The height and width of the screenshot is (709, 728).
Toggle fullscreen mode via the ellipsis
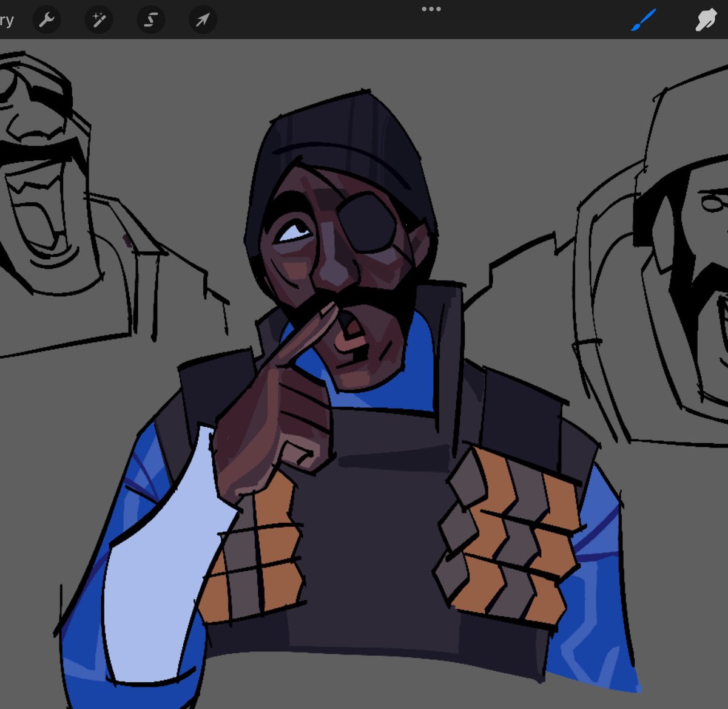click(431, 8)
